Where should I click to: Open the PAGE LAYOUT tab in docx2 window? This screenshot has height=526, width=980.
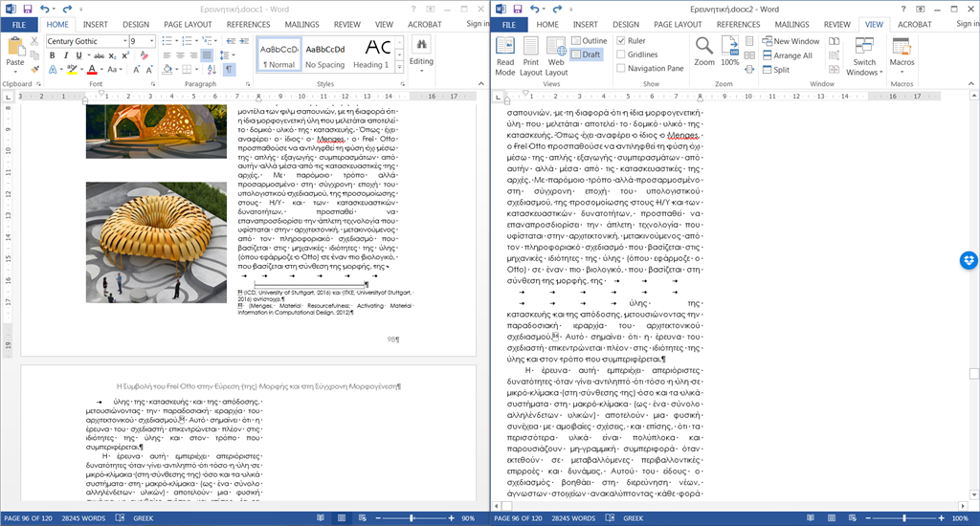(678, 24)
